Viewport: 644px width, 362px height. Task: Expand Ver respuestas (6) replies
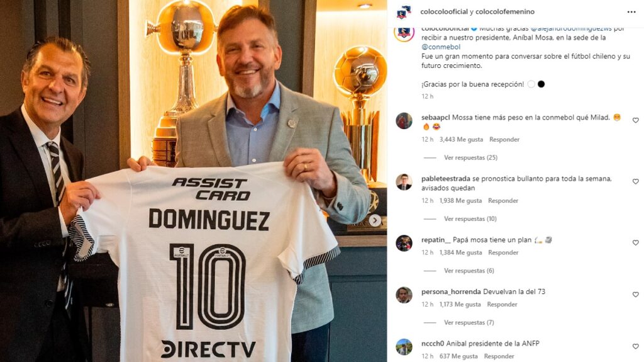coord(469,271)
